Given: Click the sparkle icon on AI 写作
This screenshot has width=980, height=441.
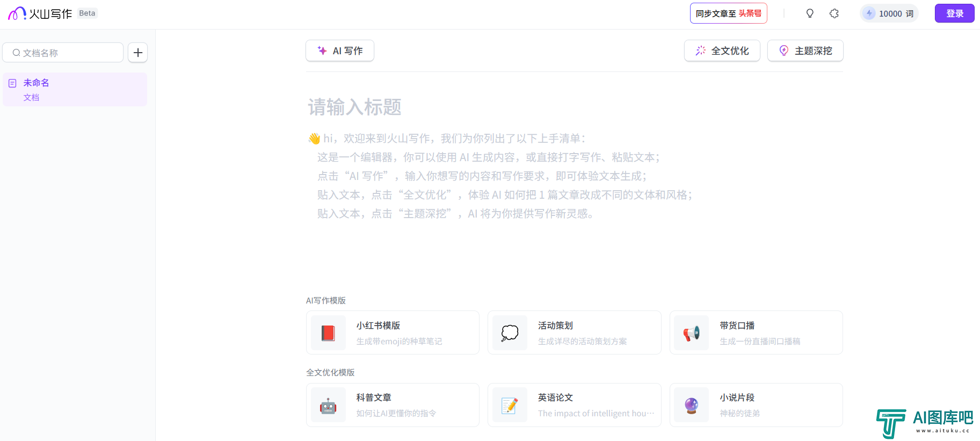Looking at the screenshot, I should 322,50.
